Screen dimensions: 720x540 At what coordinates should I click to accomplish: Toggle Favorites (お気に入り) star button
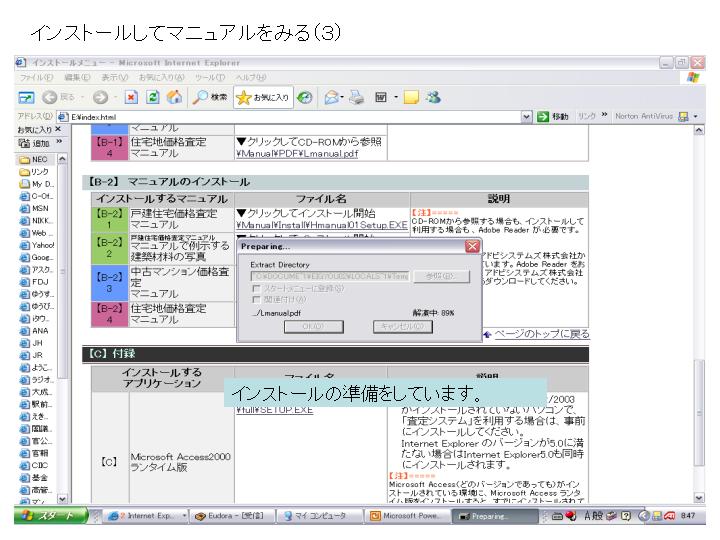pos(263,97)
